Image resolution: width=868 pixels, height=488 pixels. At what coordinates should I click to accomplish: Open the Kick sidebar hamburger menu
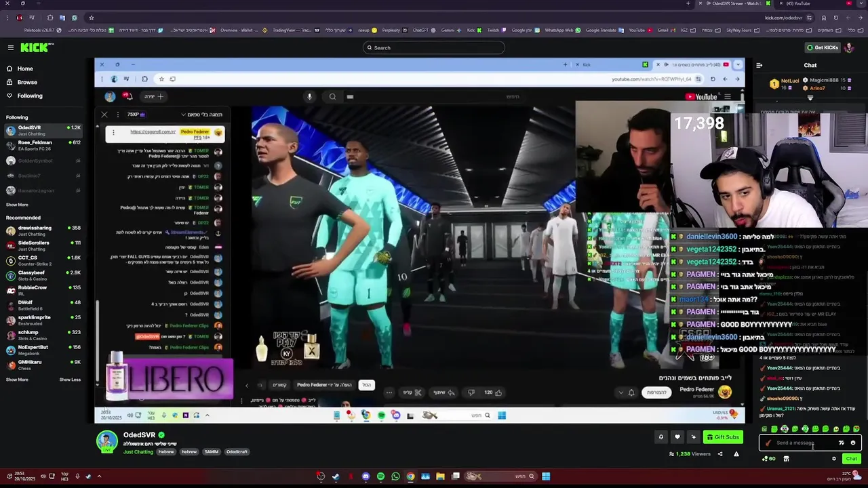(11, 47)
